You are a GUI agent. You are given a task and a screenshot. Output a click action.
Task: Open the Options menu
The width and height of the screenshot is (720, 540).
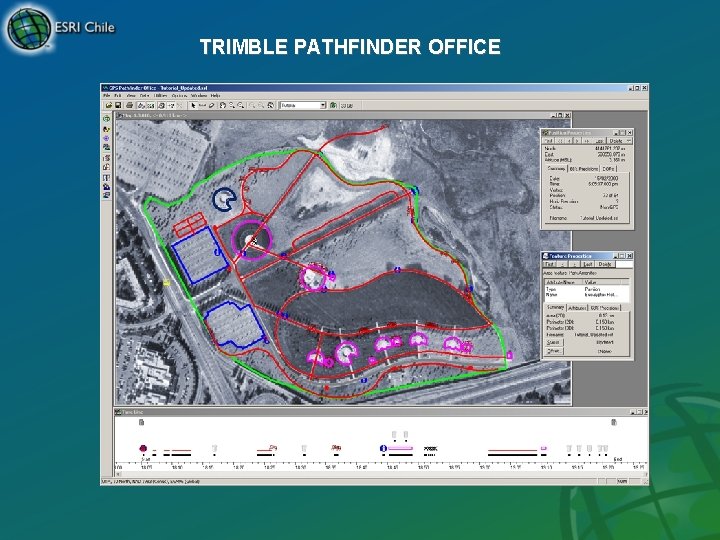coord(179,96)
